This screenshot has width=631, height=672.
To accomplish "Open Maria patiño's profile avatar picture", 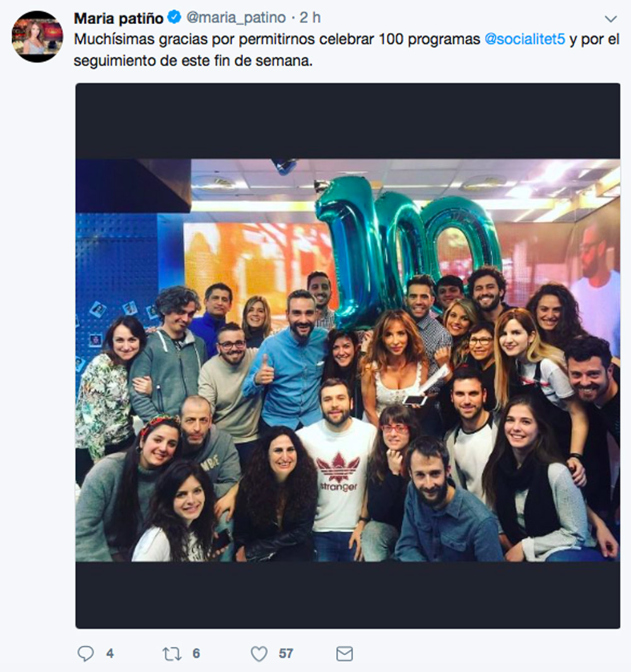I will (37, 37).
